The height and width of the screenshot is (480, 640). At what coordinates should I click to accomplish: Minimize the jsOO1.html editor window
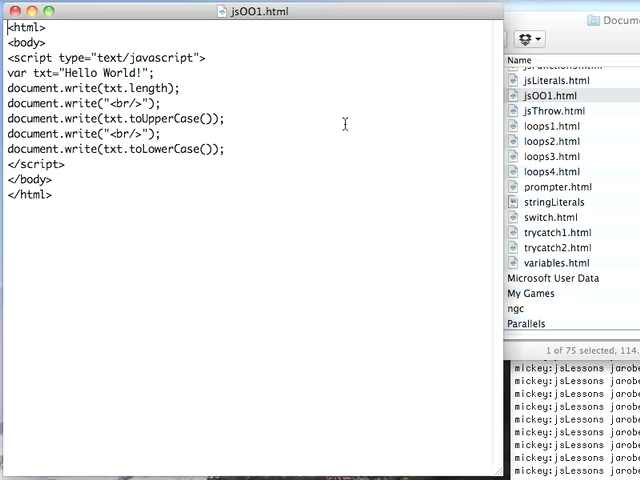click(x=32, y=11)
